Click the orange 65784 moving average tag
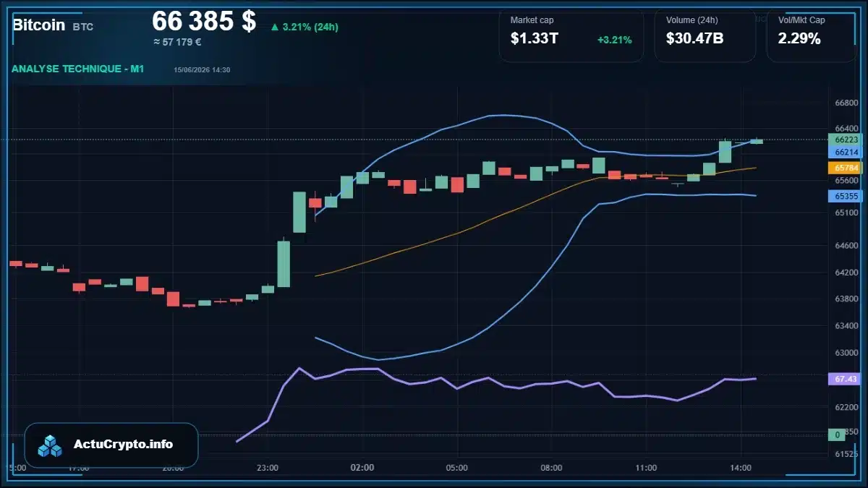Image resolution: width=868 pixels, height=488 pixels. (845, 168)
